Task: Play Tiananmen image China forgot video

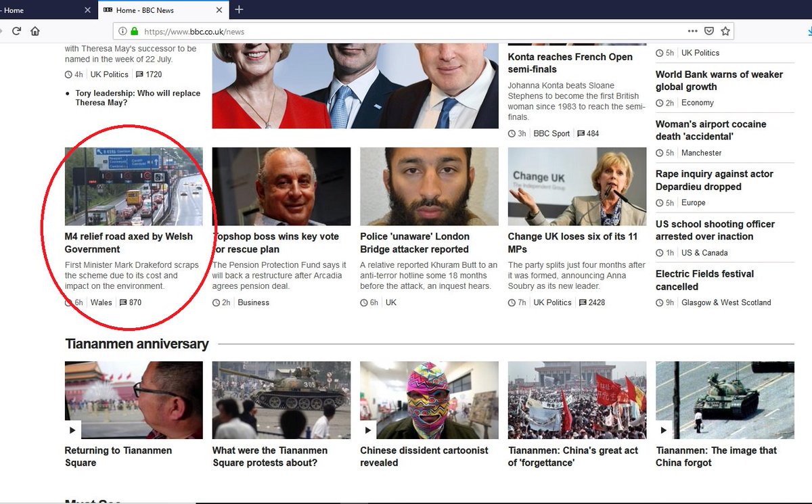Action: [664, 430]
